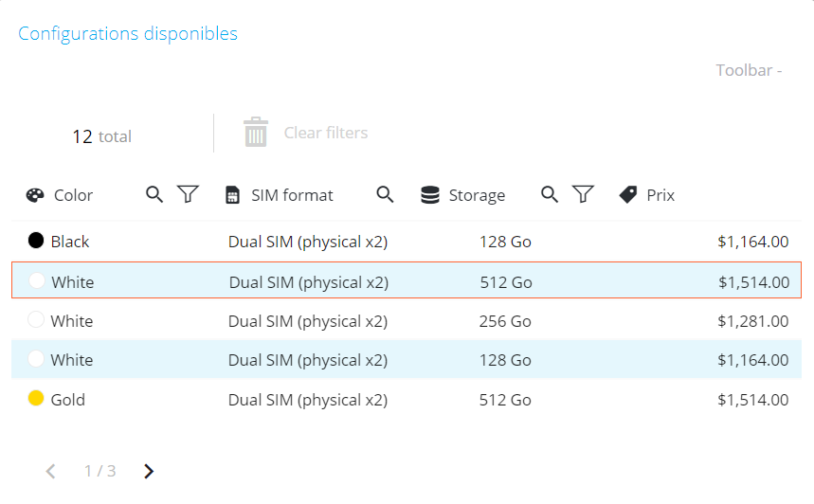Click the search icon in Color column

(154, 194)
